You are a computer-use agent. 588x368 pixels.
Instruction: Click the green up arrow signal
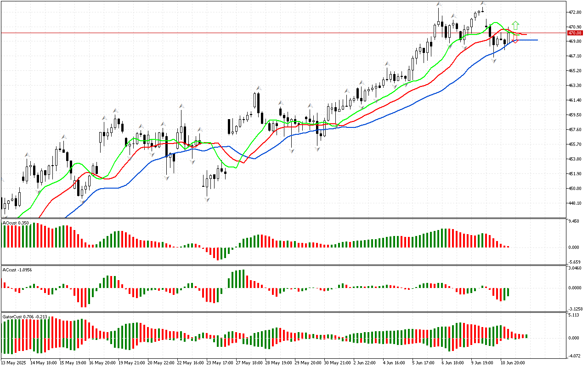click(516, 25)
